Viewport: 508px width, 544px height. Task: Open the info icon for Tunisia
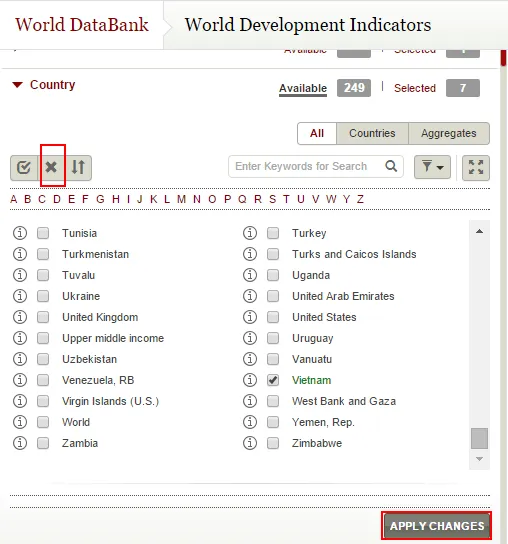(20, 233)
